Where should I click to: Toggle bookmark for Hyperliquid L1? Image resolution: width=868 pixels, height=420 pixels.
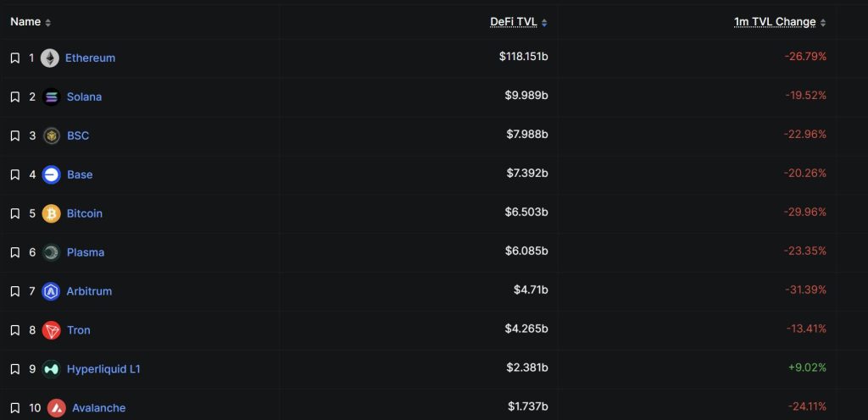(x=14, y=369)
